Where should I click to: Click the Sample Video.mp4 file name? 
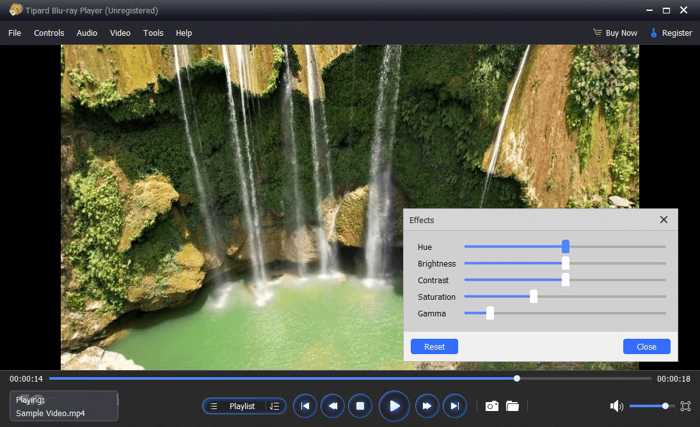point(50,413)
